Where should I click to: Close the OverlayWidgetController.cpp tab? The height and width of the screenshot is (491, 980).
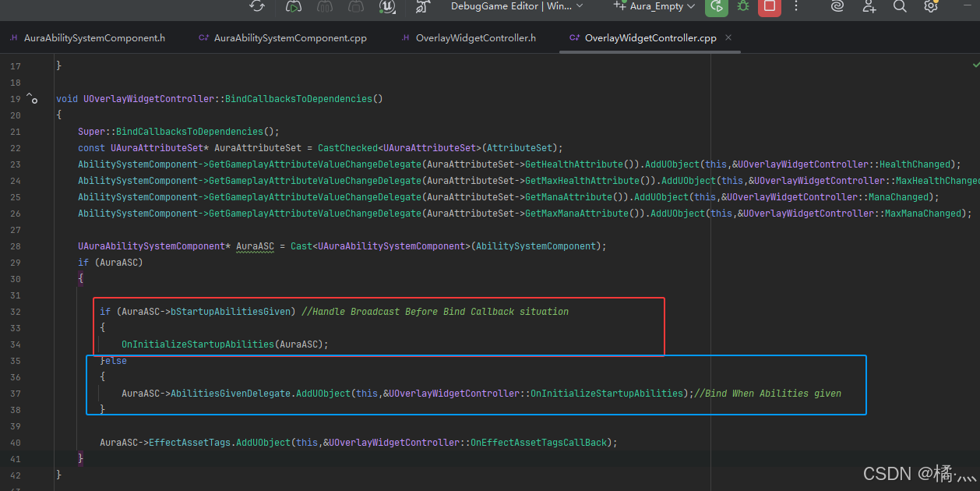728,37
